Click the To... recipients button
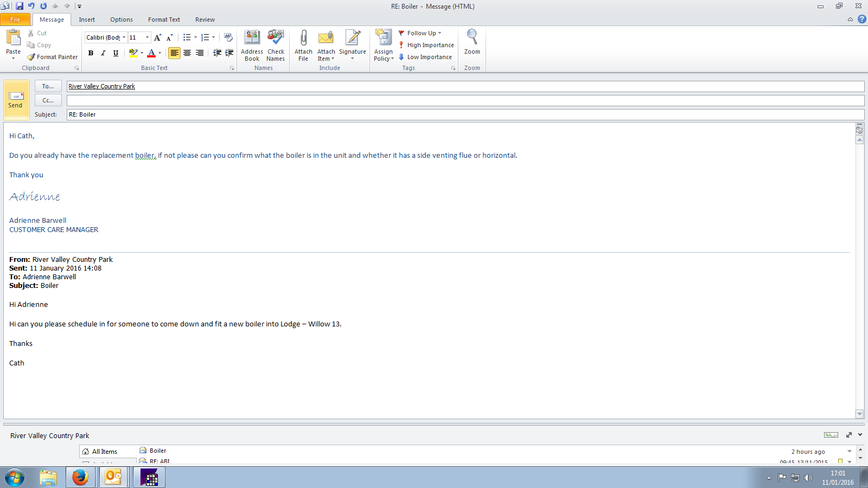The width and height of the screenshot is (868, 488). tap(48, 86)
